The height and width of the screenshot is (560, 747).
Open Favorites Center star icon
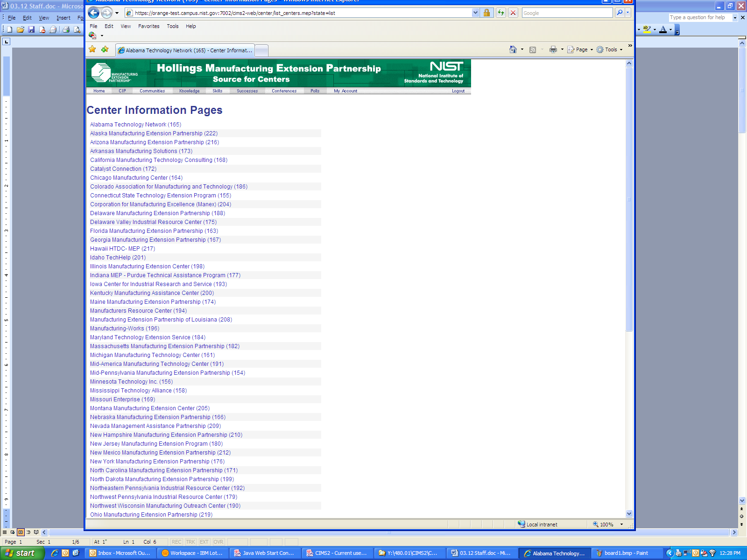point(92,49)
